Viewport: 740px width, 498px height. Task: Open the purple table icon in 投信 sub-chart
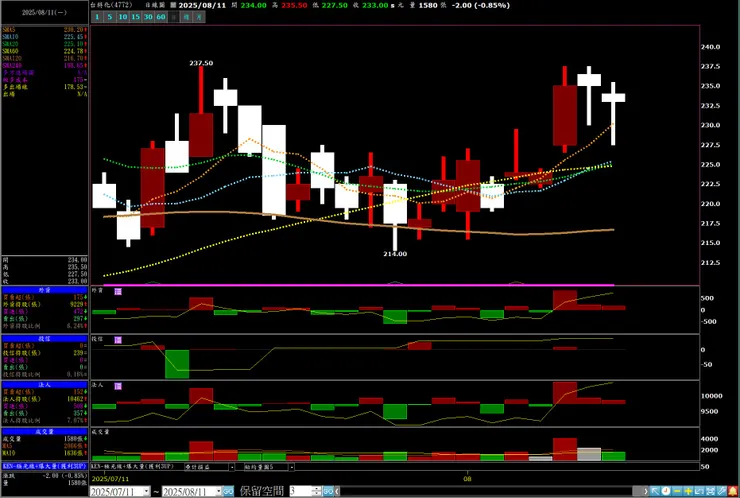pyautogui.click(x=118, y=340)
